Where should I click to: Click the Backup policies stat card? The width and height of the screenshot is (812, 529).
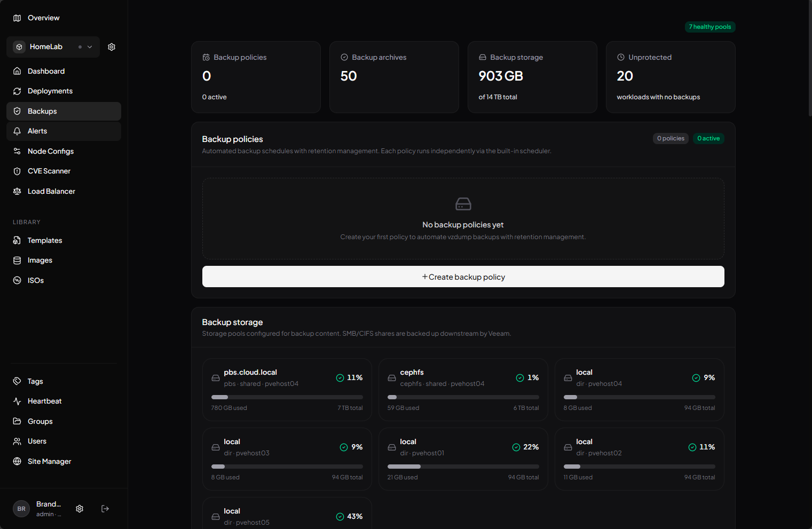coord(256,77)
